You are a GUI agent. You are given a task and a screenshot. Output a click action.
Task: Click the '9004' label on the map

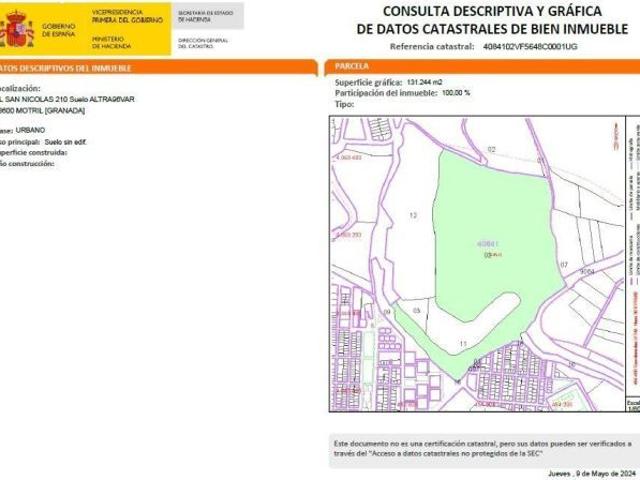pos(587,271)
